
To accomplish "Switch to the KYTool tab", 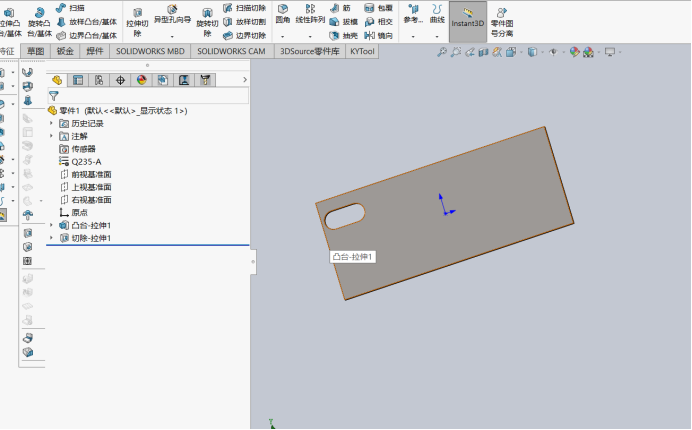I will [x=362, y=51].
